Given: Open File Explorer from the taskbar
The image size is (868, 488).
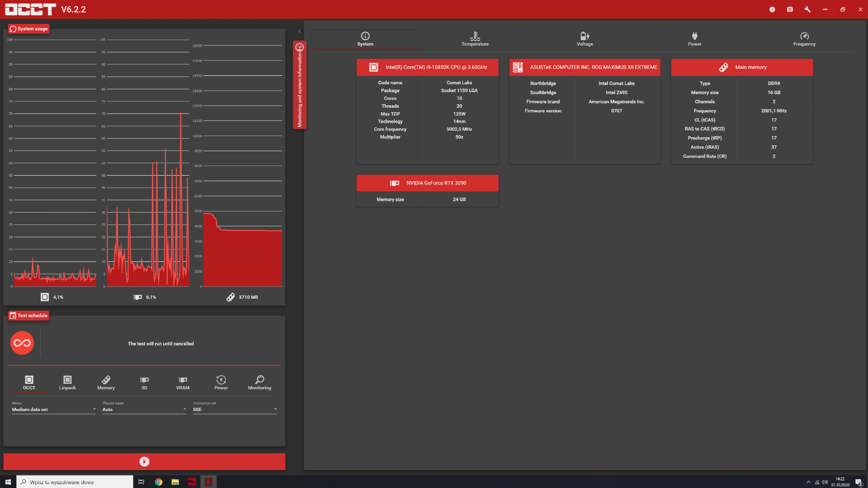Looking at the screenshot, I should 175,481.
